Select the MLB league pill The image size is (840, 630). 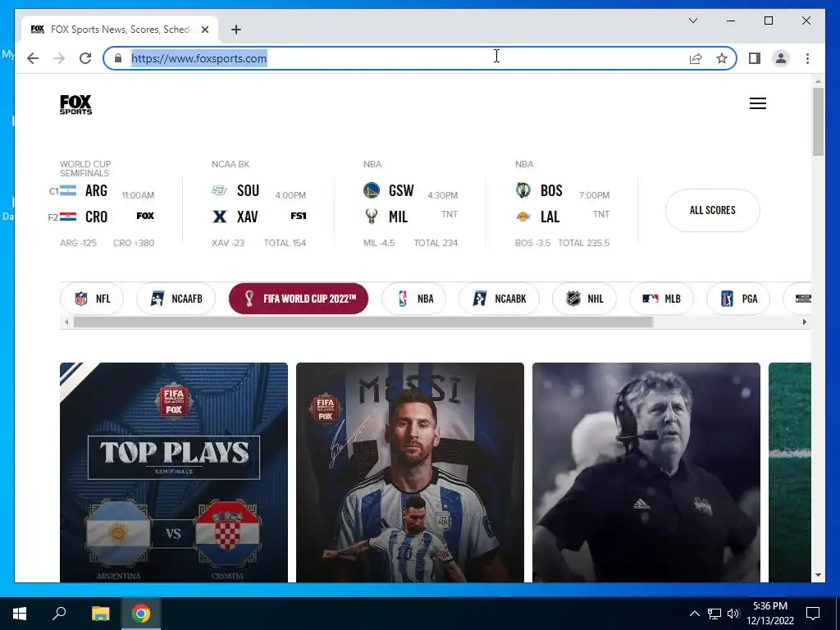(662, 299)
